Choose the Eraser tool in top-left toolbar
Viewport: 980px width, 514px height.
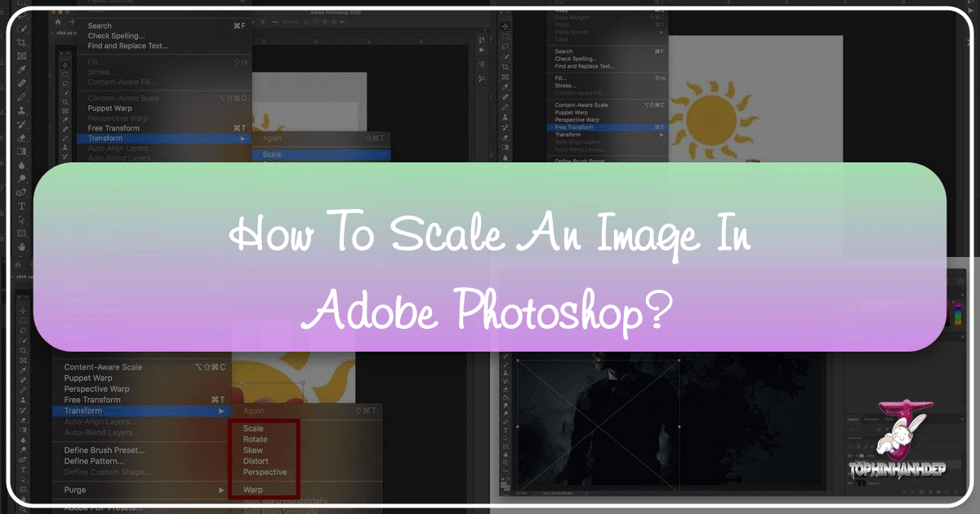23,138
